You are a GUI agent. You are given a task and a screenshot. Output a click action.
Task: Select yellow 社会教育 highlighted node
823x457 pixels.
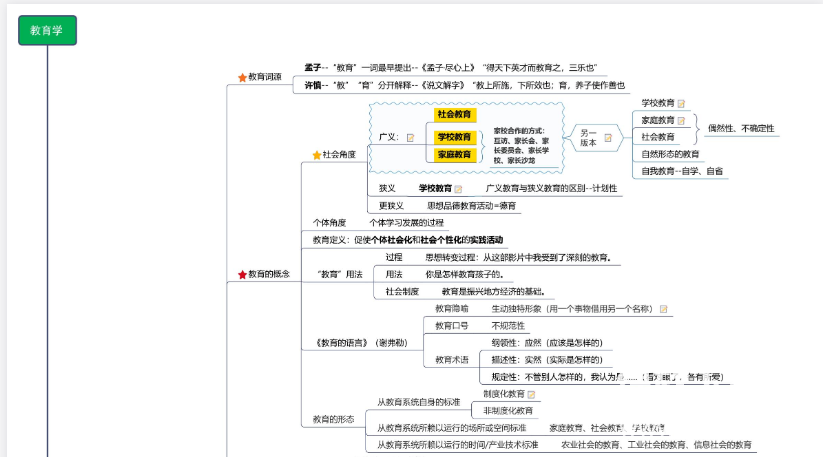[455, 115]
